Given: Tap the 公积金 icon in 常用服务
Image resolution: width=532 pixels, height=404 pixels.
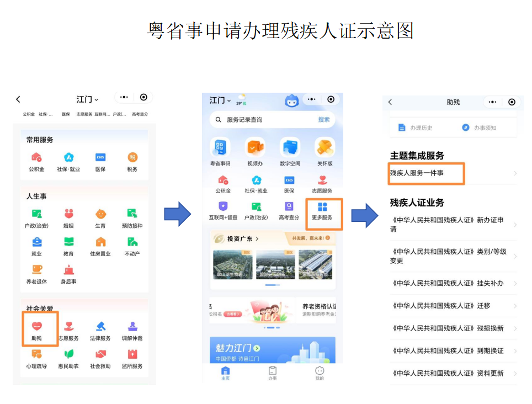Looking at the screenshot, I should click(36, 158).
